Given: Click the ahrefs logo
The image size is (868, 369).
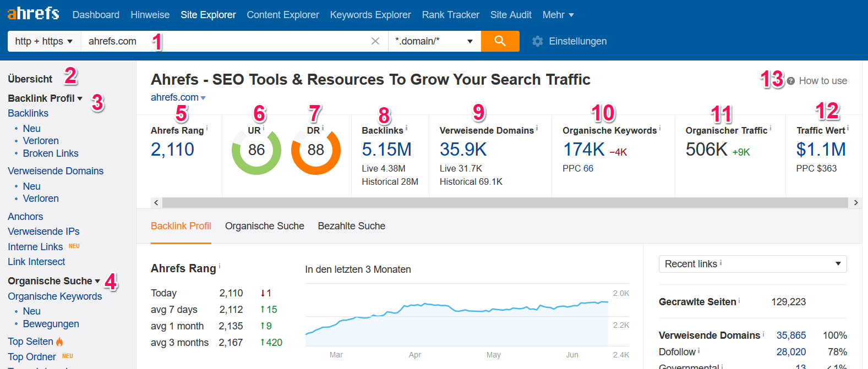Looking at the screenshot, I should 33,13.
